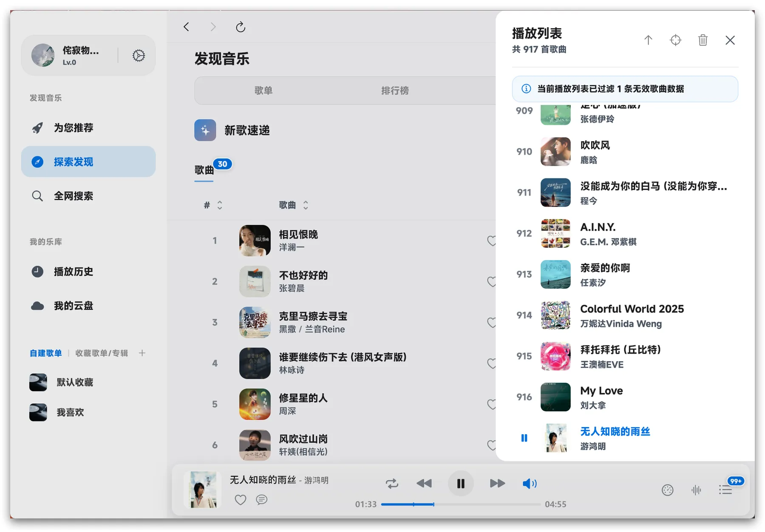The width and height of the screenshot is (765, 532).
Task: Click the playback progress bar
Action: point(460,504)
